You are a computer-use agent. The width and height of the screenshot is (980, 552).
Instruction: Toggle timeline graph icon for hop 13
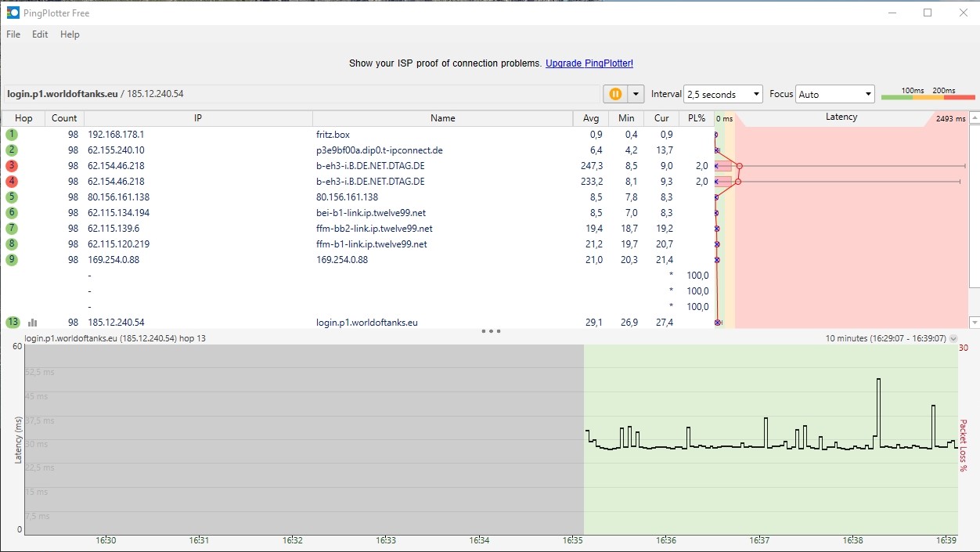(33, 323)
